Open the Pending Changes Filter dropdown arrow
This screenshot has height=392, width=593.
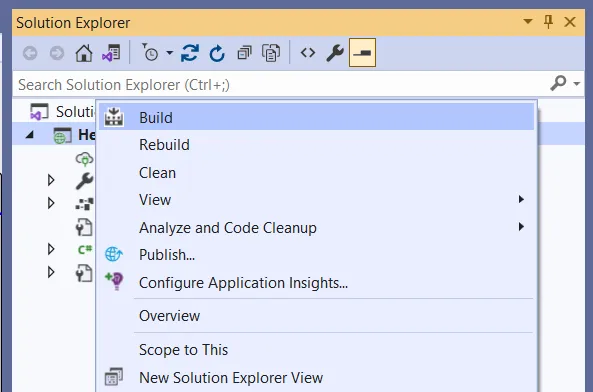pyautogui.click(x=170, y=53)
